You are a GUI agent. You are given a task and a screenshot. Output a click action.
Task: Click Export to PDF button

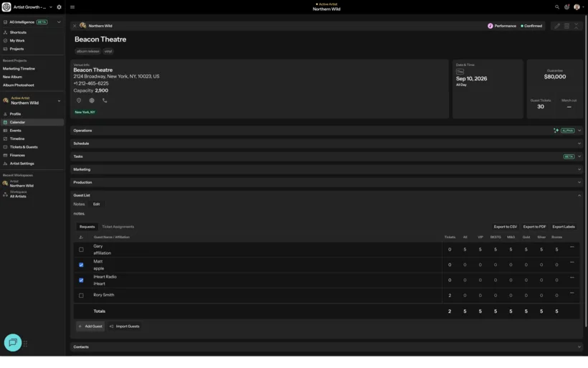(x=534, y=227)
